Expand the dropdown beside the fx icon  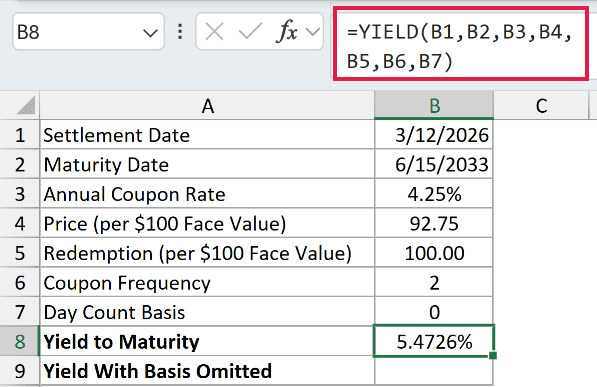coord(313,32)
